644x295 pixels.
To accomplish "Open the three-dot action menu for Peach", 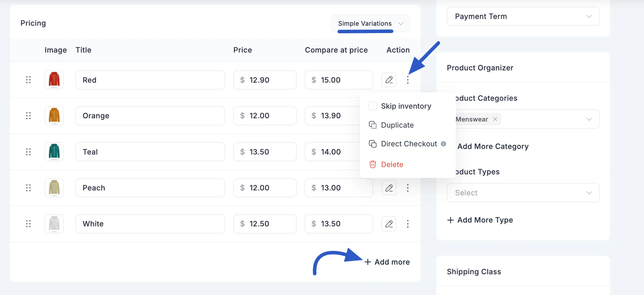I will tap(408, 188).
